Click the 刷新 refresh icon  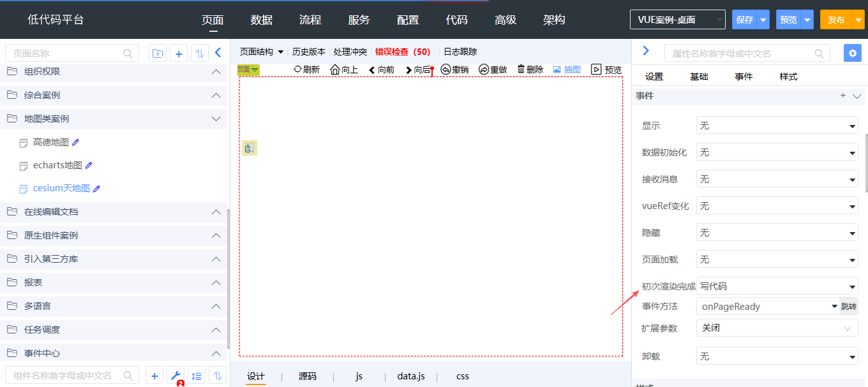click(x=297, y=69)
